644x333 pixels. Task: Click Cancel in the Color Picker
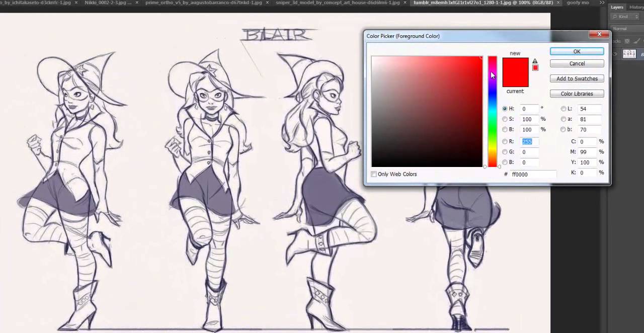(x=577, y=63)
